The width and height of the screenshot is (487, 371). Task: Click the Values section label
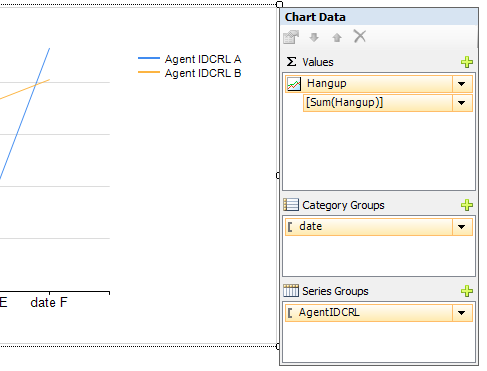318,62
